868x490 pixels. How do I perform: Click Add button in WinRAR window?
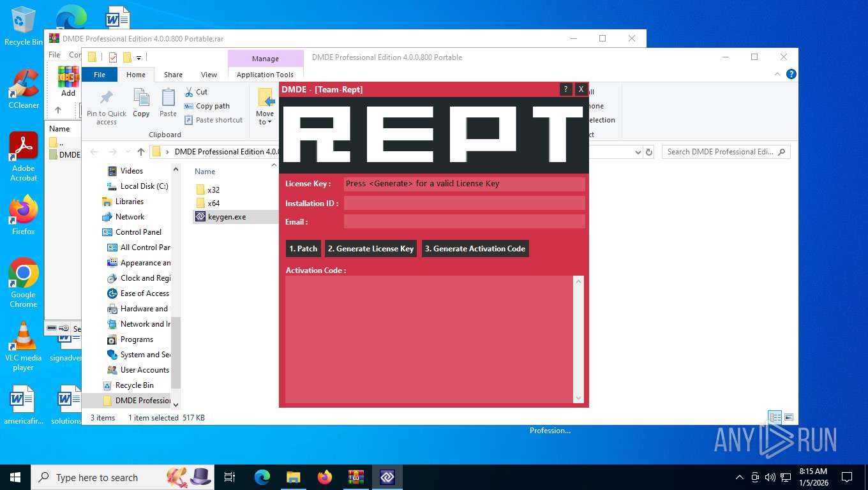(x=68, y=82)
